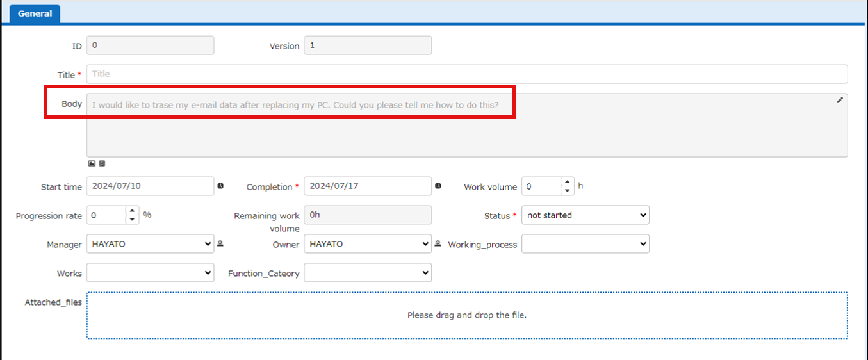Screen dimensions: 868x360
Task: Click the Title input field
Action: click(x=467, y=74)
